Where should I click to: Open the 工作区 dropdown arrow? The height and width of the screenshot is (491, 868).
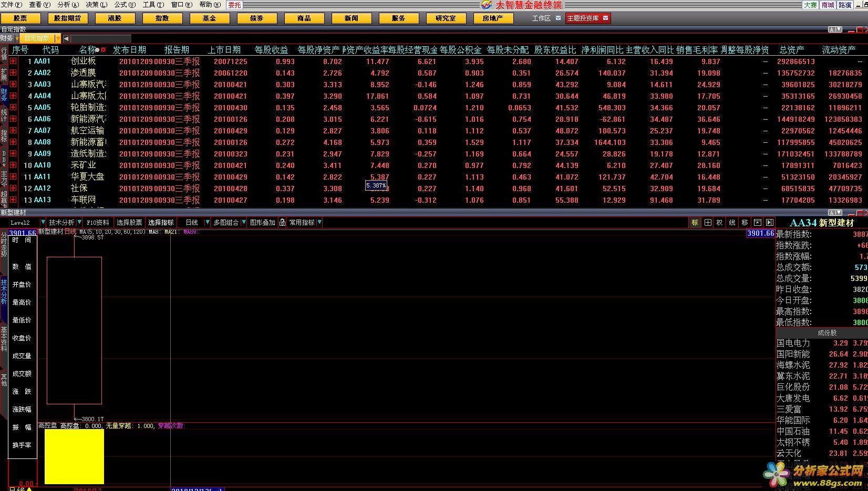pos(558,18)
